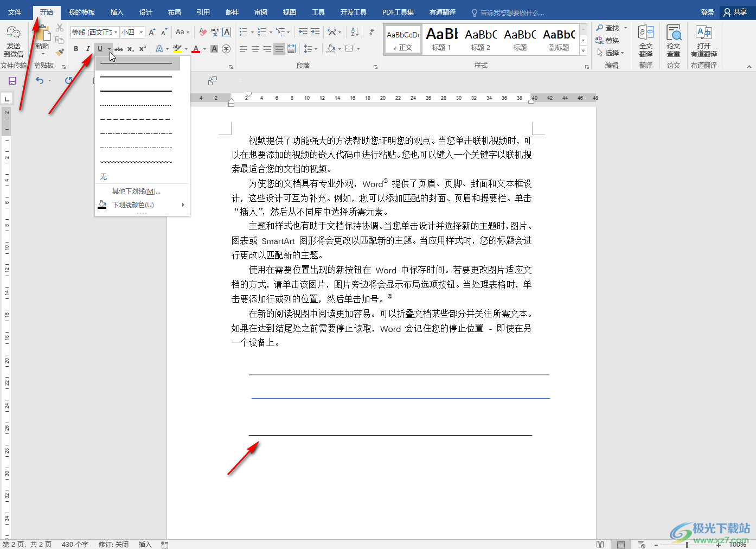Toggle strikethrough abc formatting
The image size is (756, 549).
(119, 49)
